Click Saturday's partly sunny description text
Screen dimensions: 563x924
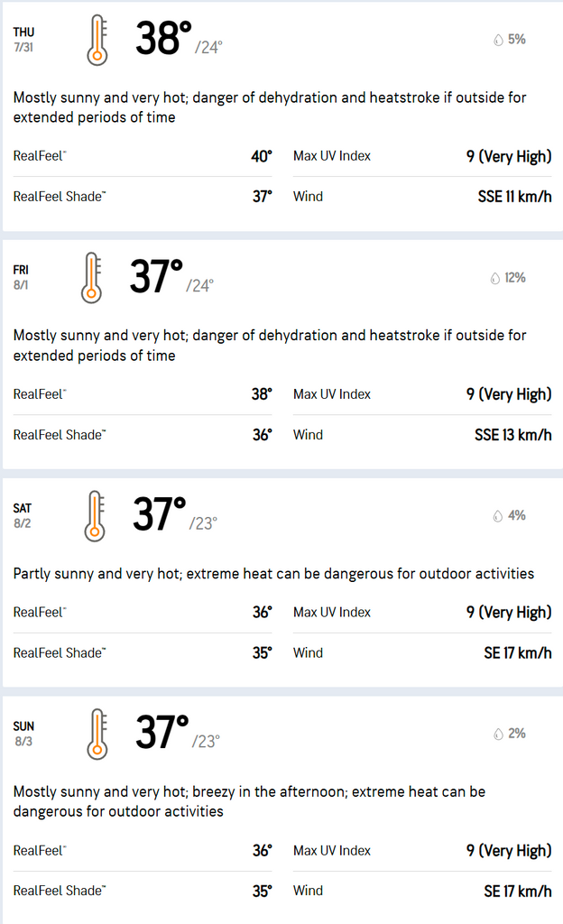click(x=273, y=574)
